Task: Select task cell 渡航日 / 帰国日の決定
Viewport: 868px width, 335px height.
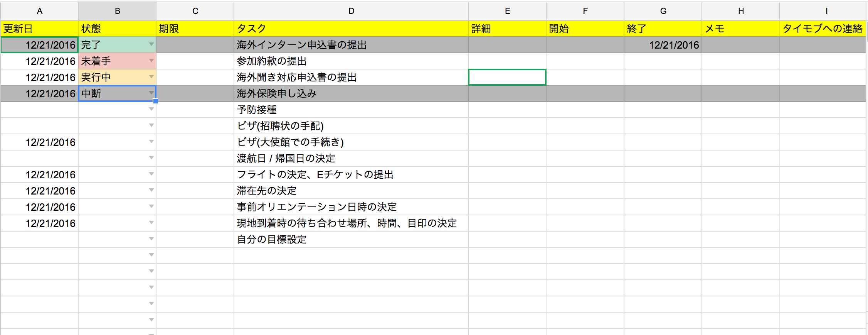Action: (351, 158)
